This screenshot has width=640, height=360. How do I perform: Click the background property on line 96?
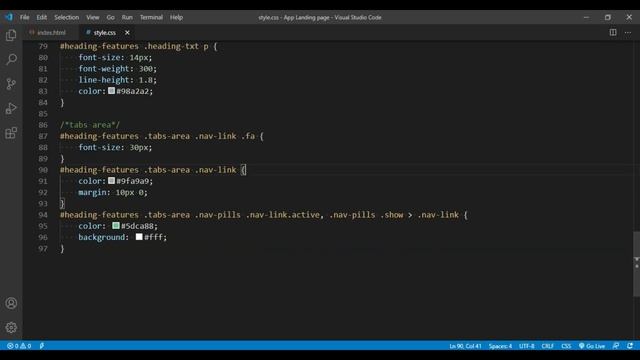pyautogui.click(x=103, y=237)
